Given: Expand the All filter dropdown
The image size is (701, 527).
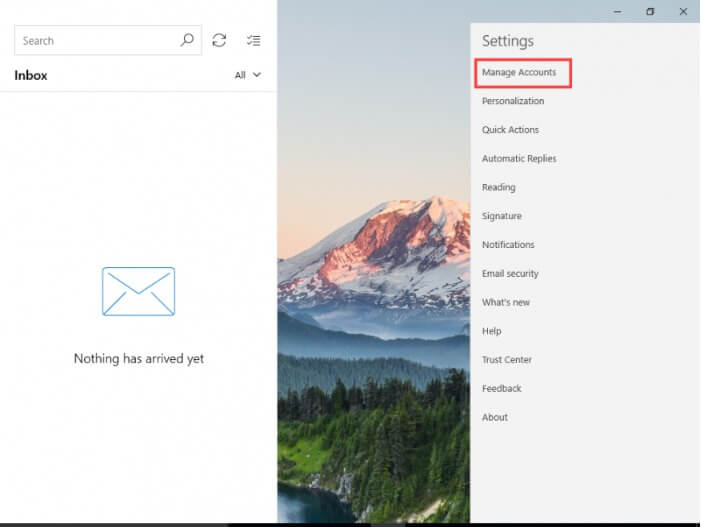Looking at the screenshot, I should (248, 75).
